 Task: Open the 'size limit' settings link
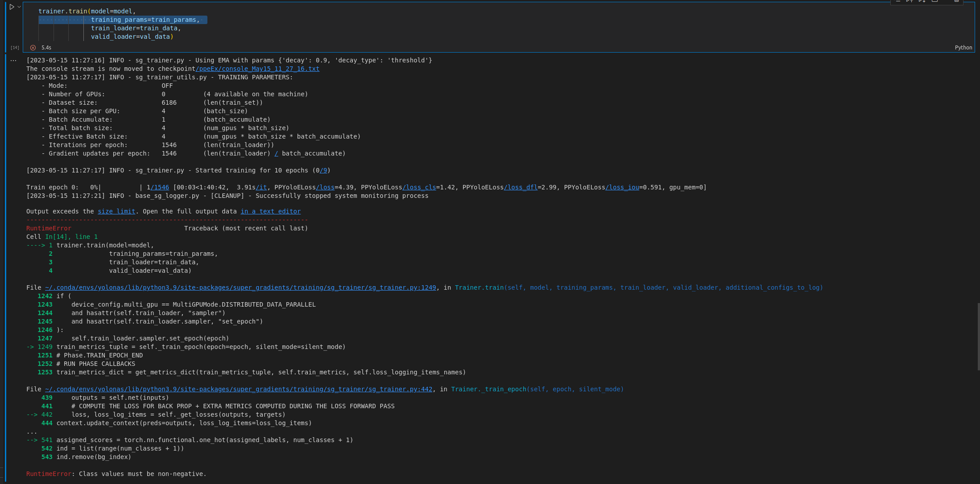tap(116, 211)
